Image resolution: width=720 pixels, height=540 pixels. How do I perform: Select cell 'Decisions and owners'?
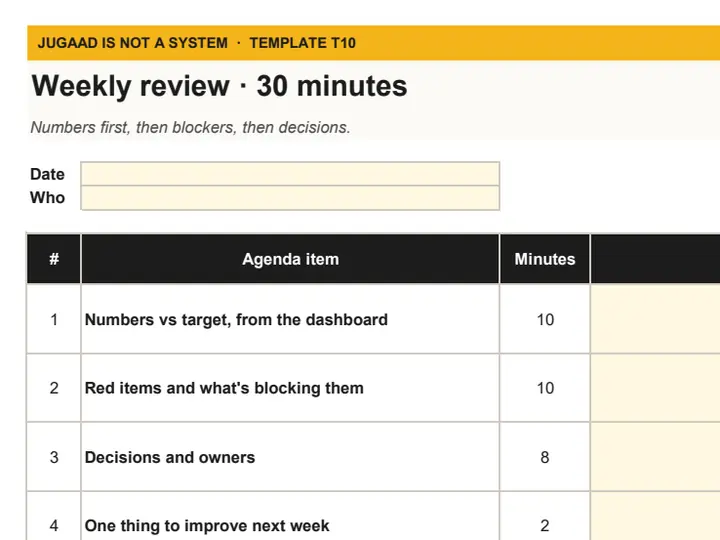290,457
